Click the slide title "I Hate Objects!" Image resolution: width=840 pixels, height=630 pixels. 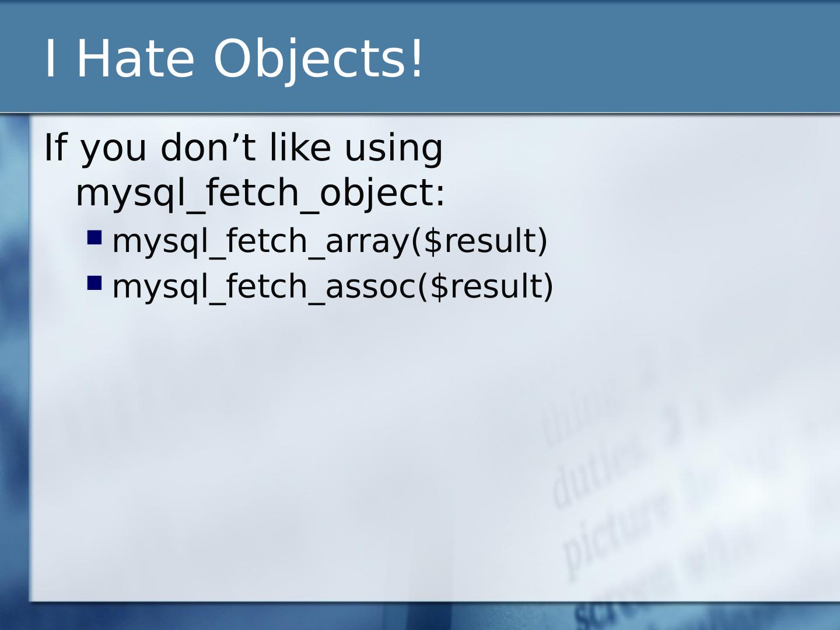233,58
